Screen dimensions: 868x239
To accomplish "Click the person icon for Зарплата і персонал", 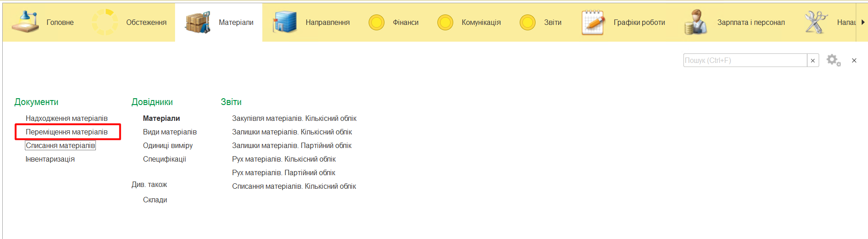I will (x=696, y=22).
